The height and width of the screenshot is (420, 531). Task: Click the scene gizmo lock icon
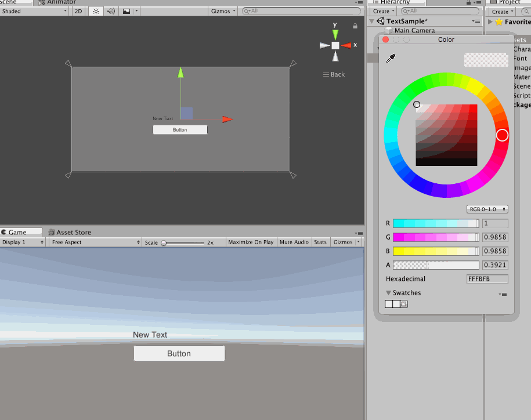pos(355,26)
